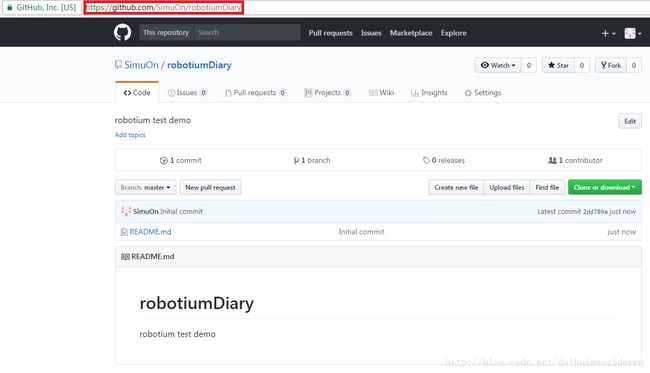Open Marketplace in top navigation
The height and width of the screenshot is (373, 650).
tap(411, 33)
